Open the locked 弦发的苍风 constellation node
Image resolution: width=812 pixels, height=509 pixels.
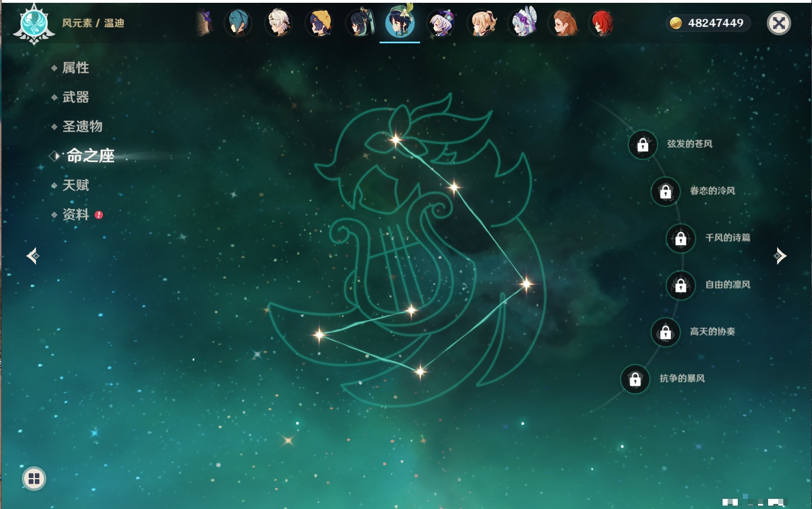click(643, 145)
